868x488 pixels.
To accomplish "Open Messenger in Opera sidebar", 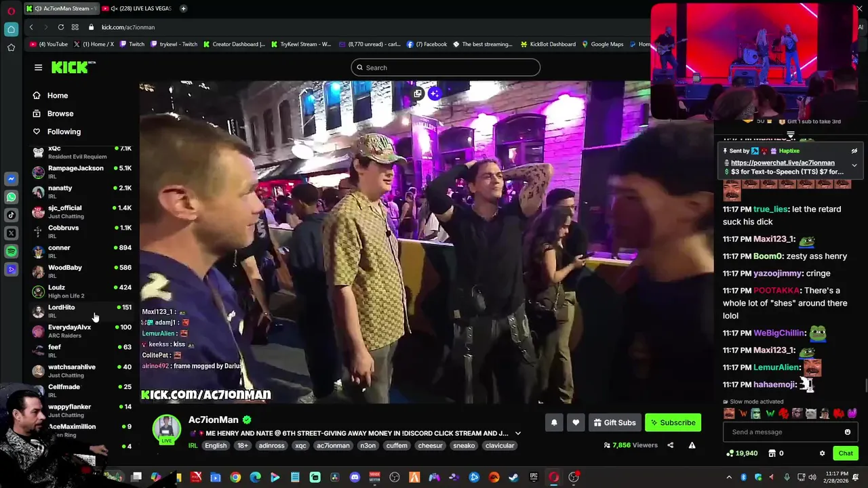I will click(11, 179).
